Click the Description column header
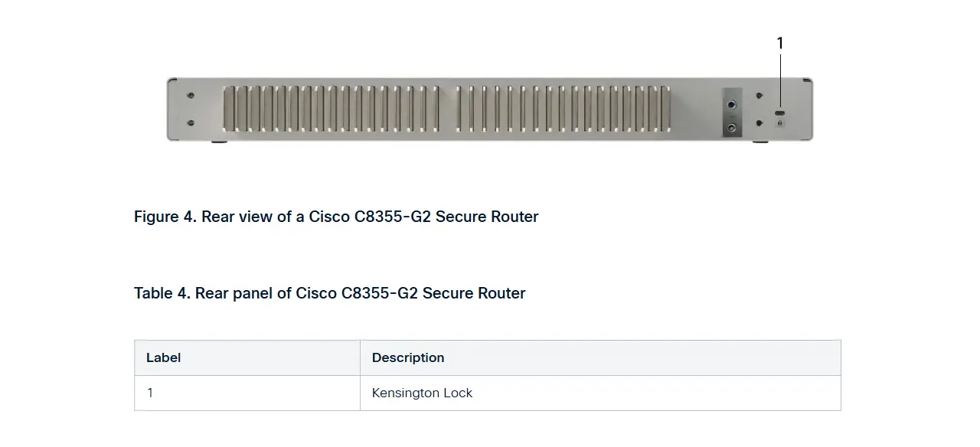 (408, 357)
